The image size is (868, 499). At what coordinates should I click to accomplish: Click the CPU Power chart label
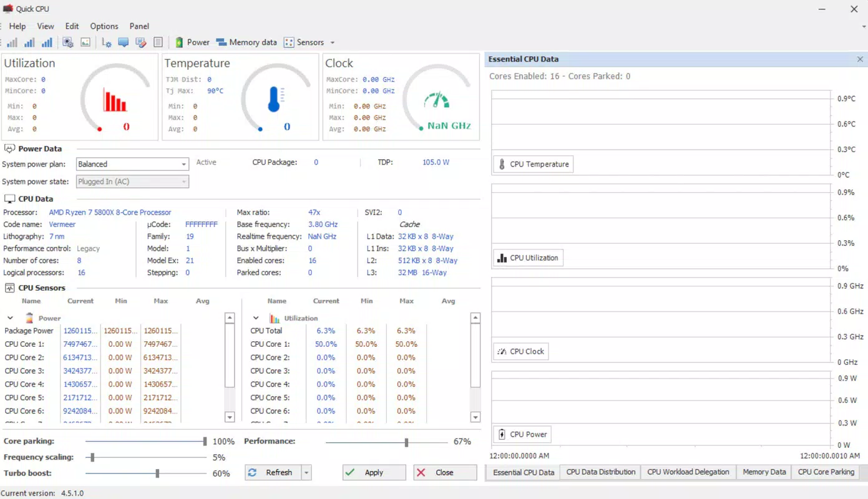522,434
